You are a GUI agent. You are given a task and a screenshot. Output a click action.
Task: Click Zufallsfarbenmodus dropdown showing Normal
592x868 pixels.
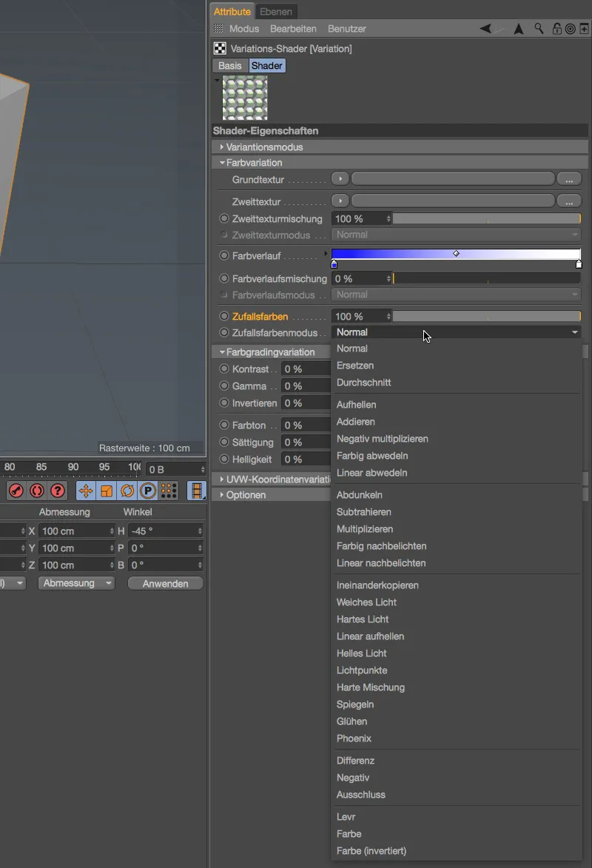click(x=457, y=332)
